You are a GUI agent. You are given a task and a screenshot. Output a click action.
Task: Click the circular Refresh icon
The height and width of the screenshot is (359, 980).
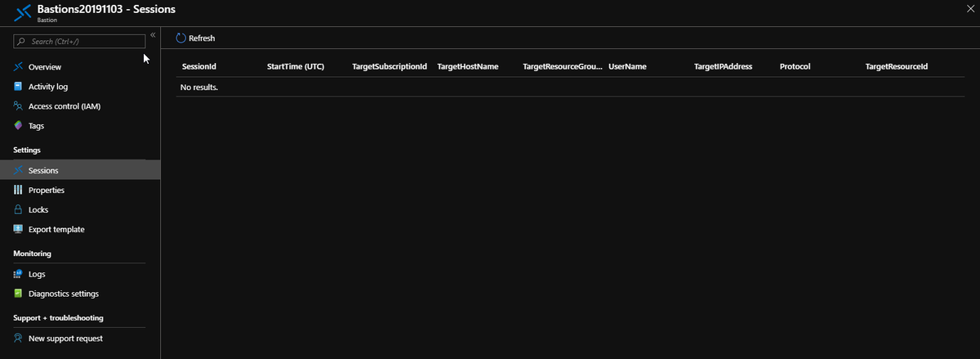180,38
